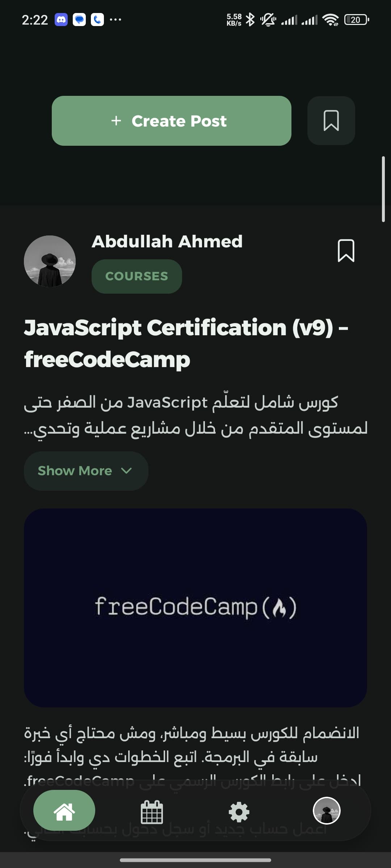Screen dimensions: 391x868
Task: Bookmark Abdullah Ahmed's JavaScript post
Action: click(x=346, y=251)
